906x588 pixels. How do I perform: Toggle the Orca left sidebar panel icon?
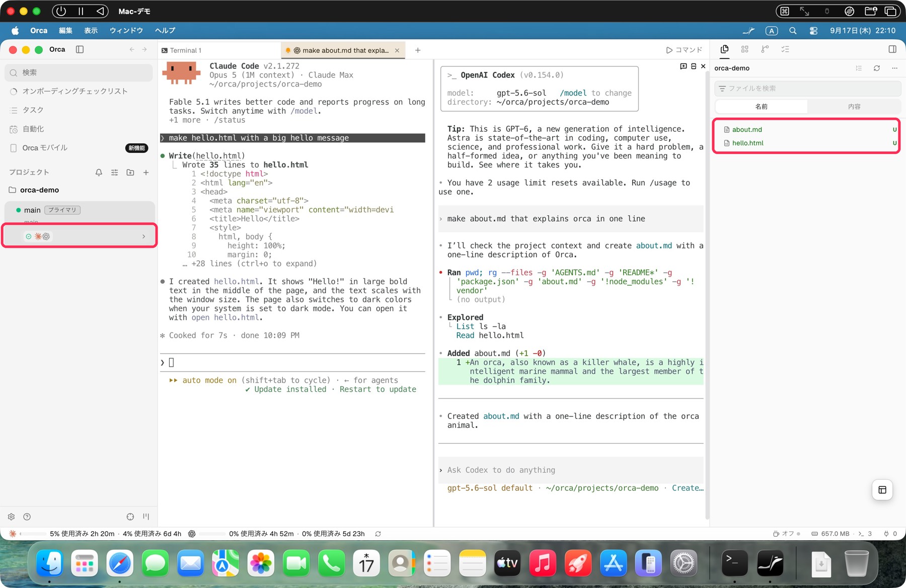pos(80,49)
